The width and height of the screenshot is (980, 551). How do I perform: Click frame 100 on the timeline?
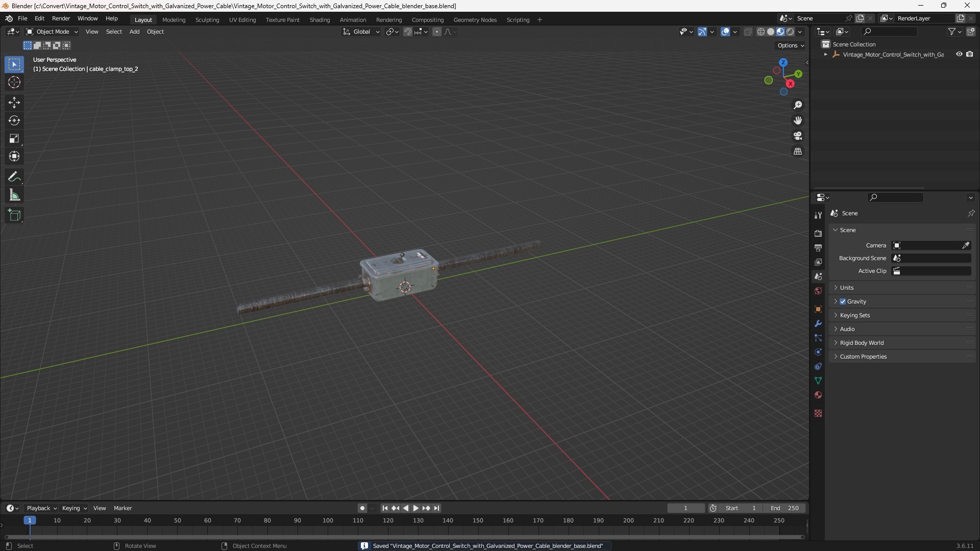(x=328, y=520)
